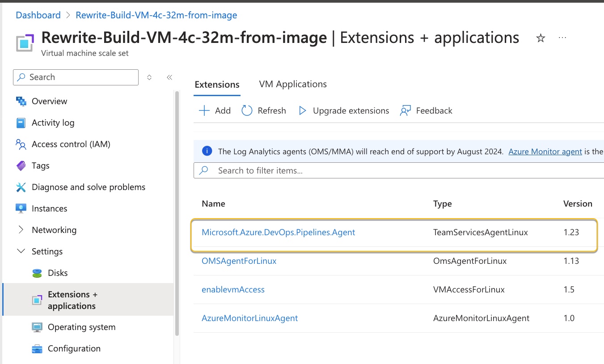The width and height of the screenshot is (604, 364).
Task: Sort by the Version column header
Action: (578, 203)
